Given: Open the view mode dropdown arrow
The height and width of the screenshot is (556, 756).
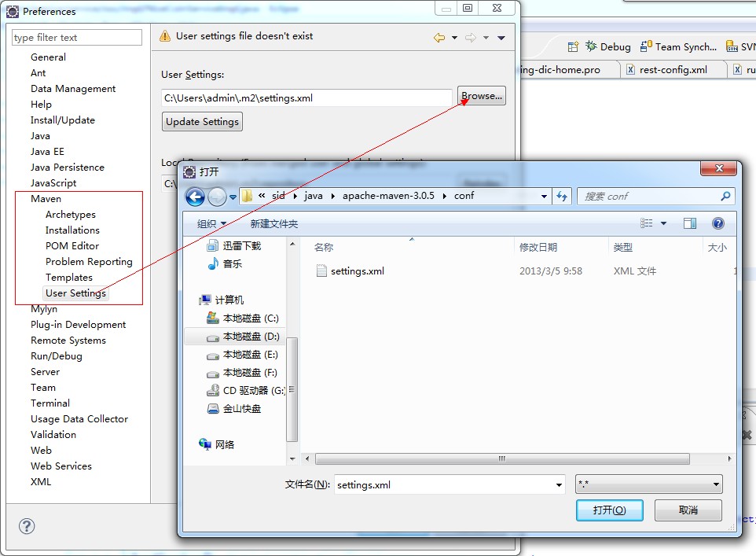Looking at the screenshot, I should pyautogui.click(x=663, y=223).
